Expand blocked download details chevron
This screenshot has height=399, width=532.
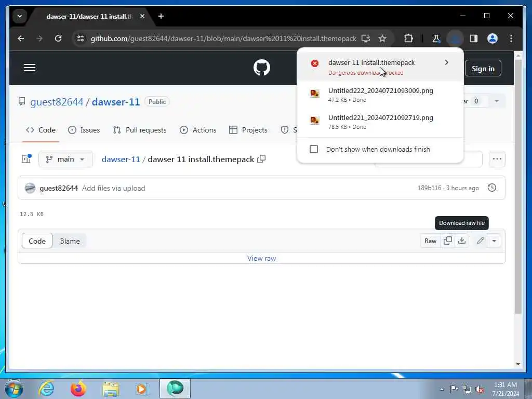446,62
